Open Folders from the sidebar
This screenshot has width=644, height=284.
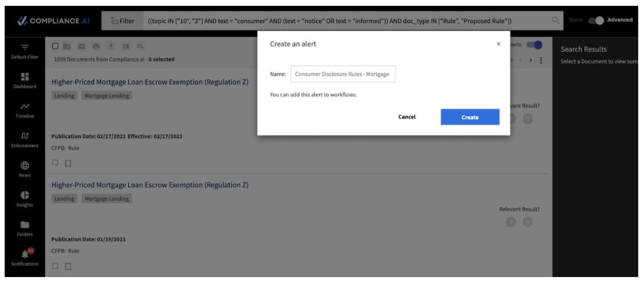coord(24,229)
